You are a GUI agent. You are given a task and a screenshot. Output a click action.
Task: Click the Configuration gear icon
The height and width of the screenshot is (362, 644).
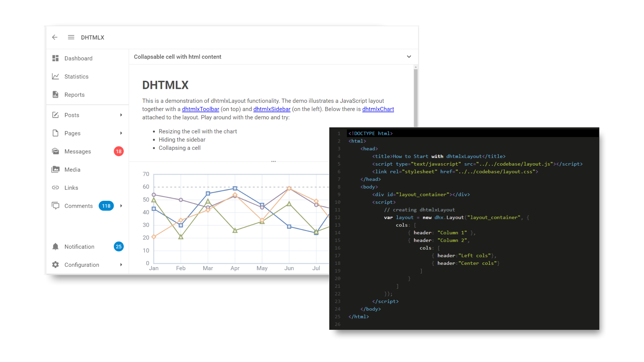(x=55, y=264)
